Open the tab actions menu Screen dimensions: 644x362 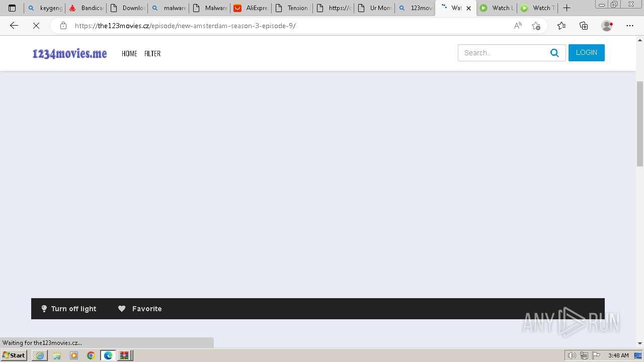[x=12, y=8]
